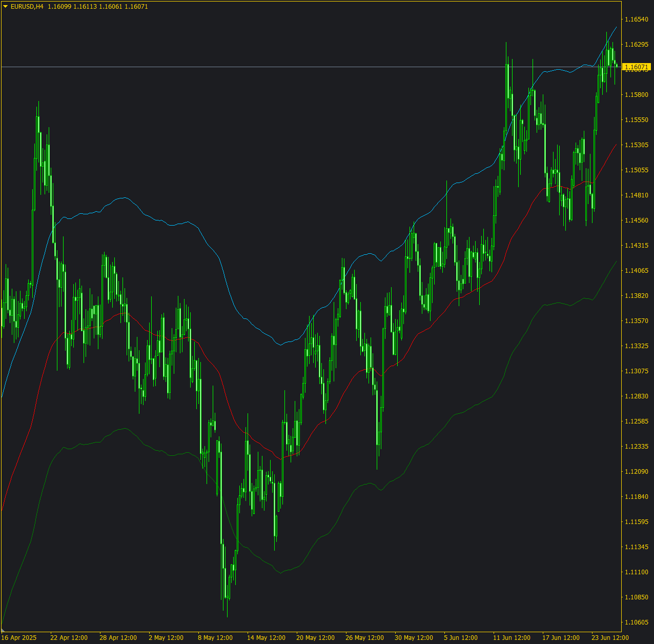Click the 1.15800 price axis label
The image size is (654, 644).
[x=637, y=95]
